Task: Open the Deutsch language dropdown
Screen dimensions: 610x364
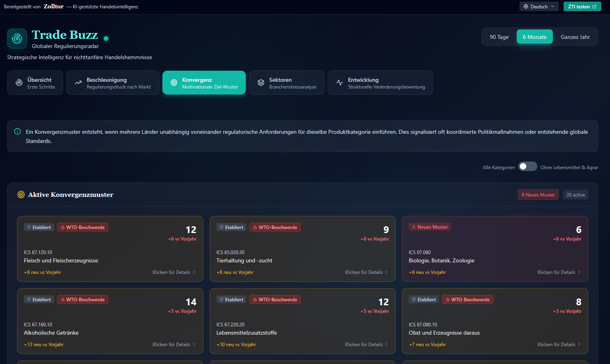Action: (539, 7)
